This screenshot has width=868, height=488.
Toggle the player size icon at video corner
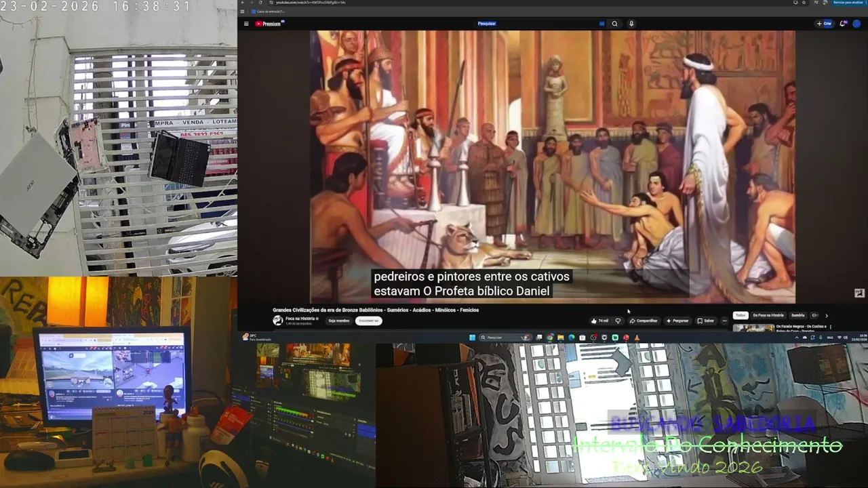pos(859,293)
